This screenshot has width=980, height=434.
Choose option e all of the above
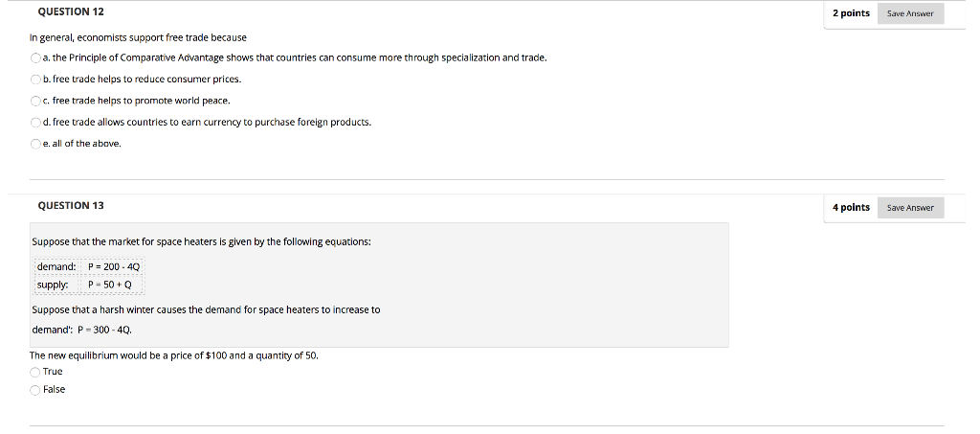(35, 144)
